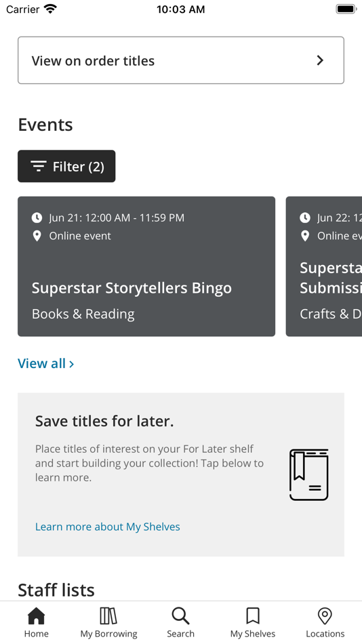Click the bookmarked book illustration icon
The height and width of the screenshot is (644, 362).
pos(309,475)
